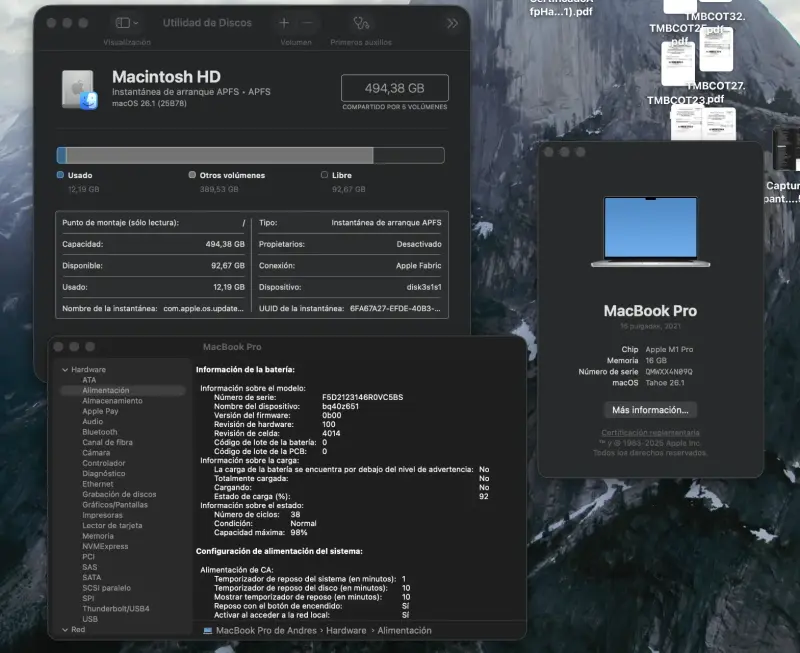Select SCSI paralelo in the sidebar
The image size is (800, 653).
(x=106, y=588)
